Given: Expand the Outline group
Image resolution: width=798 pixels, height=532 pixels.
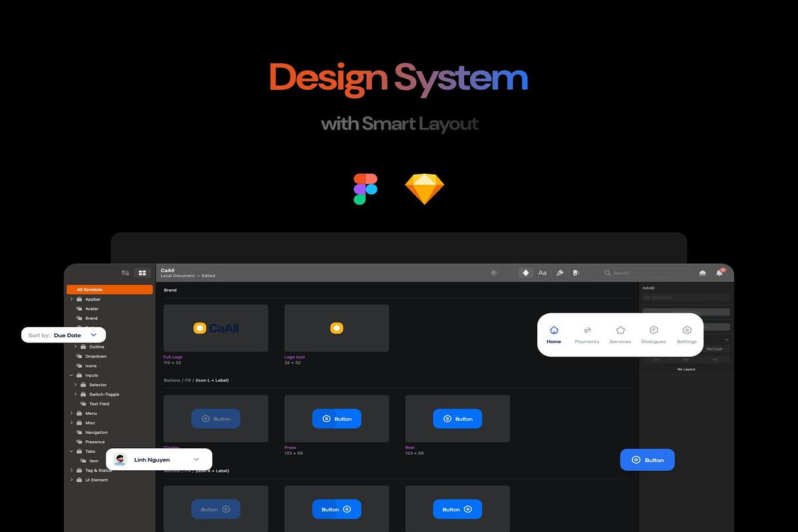Looking at the screenshot, I should point(76,346).
